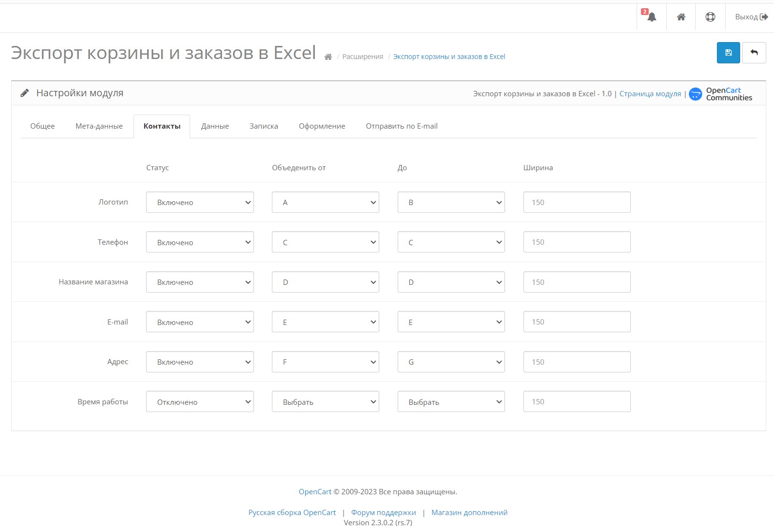The width and height of the screenshot is (774, 532).
Task: Click the E-mail row width field
Action: 577,322
